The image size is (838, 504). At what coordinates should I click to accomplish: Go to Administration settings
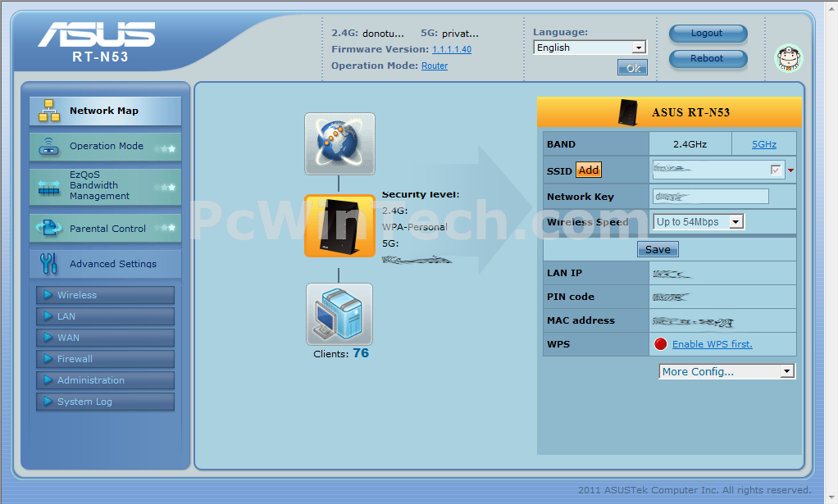click(105, 380)
